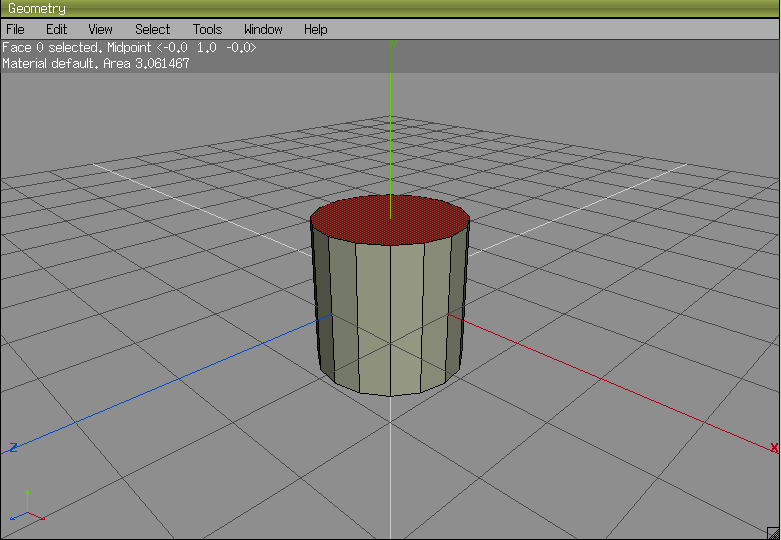Click the green Y axis label at top

click(x=392, y=45)
